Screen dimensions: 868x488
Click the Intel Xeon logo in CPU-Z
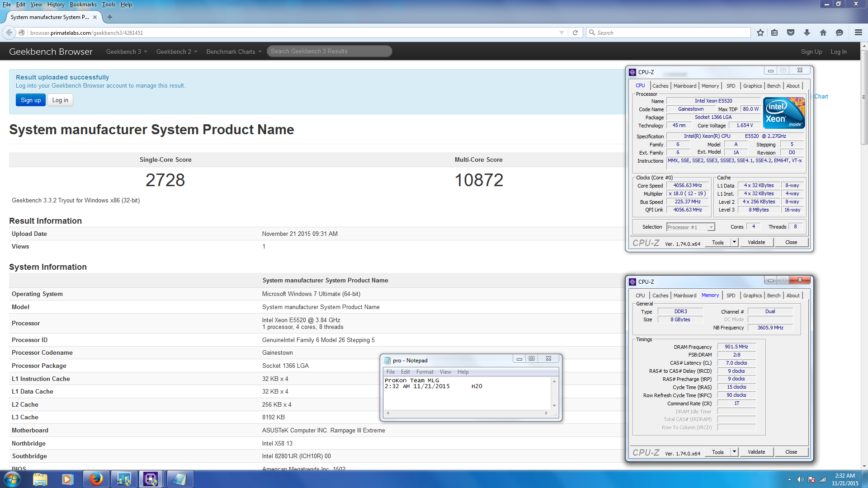point(784,113)
